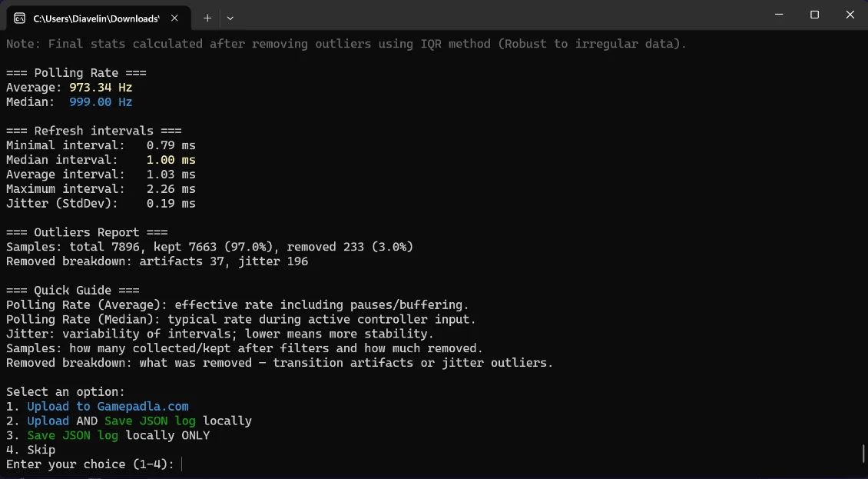The height and width of the screenshot is (479, 868).
Task: Click the highlighted 1.00 ms median interval
Action: [x=171, y=160]
